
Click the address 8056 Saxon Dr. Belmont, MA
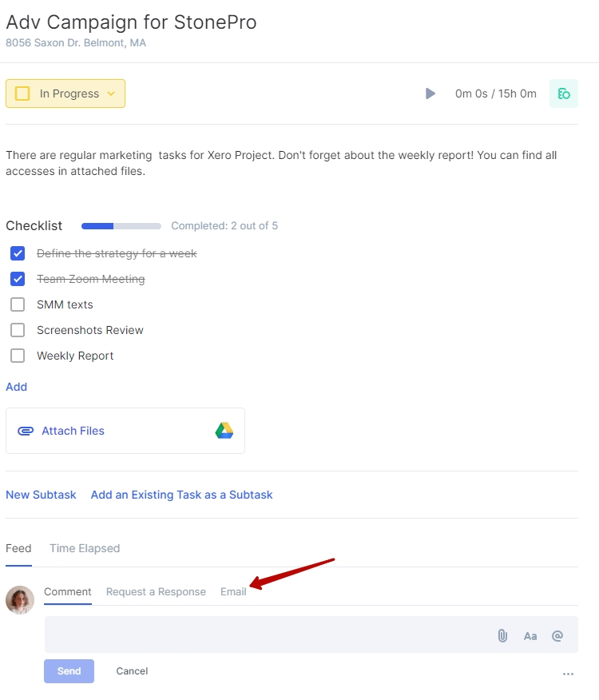click(x=76, y=43)
